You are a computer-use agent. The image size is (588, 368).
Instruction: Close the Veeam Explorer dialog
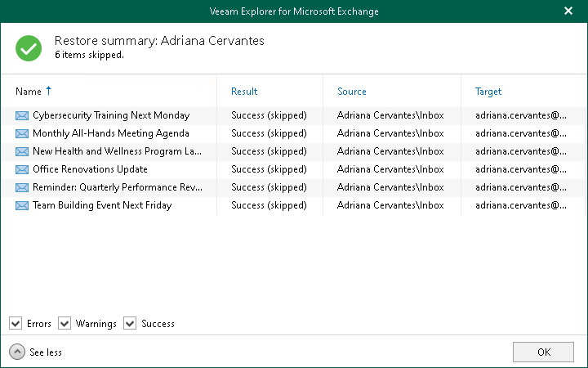point(568,11)
